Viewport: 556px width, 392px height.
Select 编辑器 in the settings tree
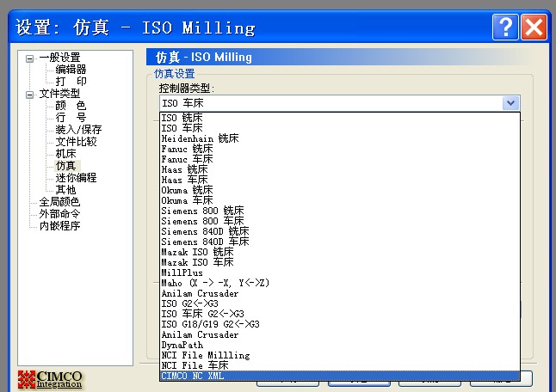pos(71,69)
